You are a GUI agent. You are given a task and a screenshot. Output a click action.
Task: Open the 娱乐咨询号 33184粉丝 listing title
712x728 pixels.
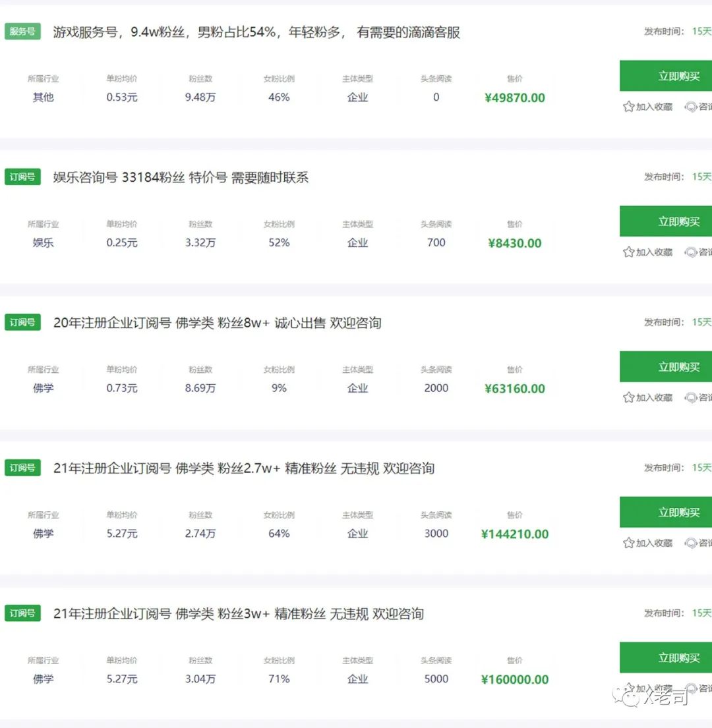[181, 177]
